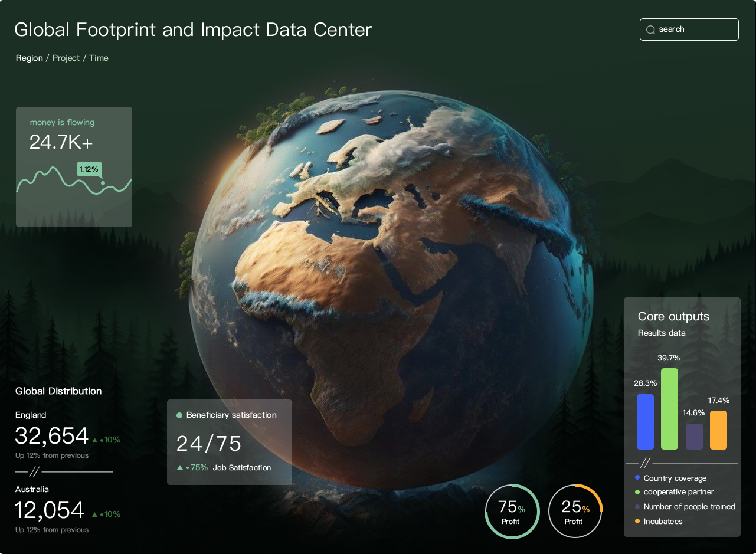Click the Job Satisfaction label
The height and width of the screenshot is (554, 756).
pyautogui.click(x=242, y=467)
